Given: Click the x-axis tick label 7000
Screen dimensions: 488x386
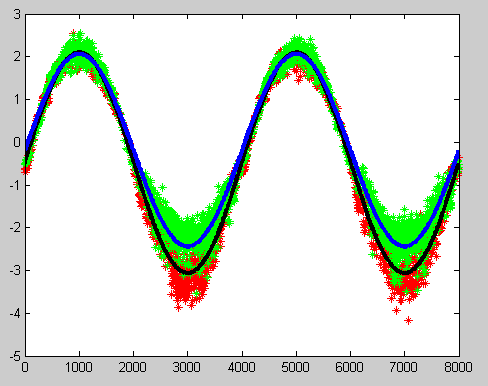Looking at the screenshot, I should (x=404, y=367).
